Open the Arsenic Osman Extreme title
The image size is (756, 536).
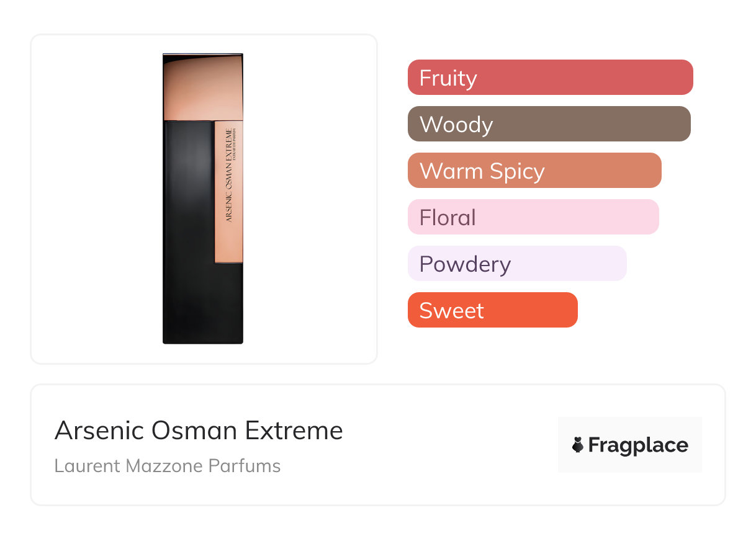[x=199, y=431]
